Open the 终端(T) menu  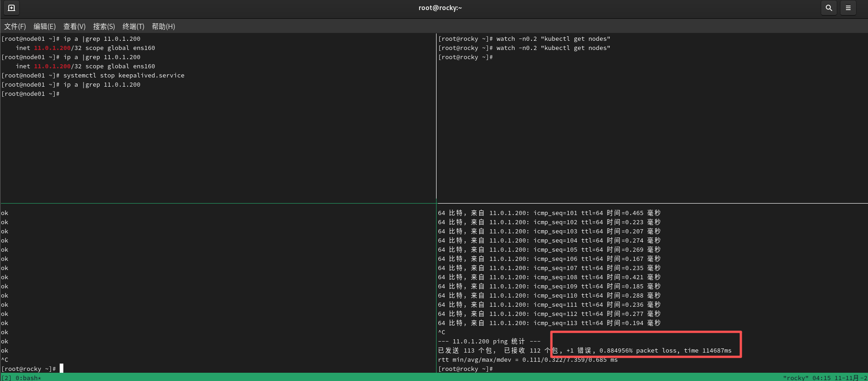(133, 27)
